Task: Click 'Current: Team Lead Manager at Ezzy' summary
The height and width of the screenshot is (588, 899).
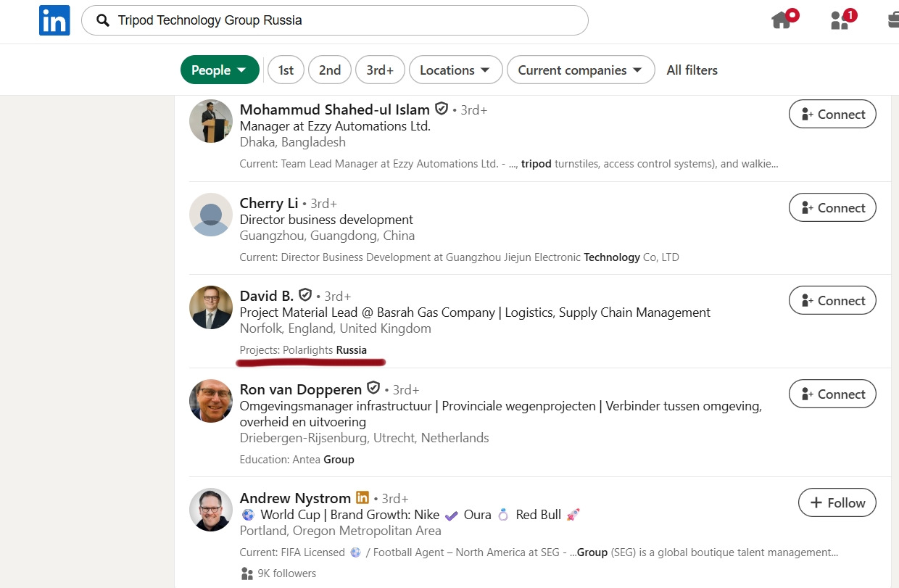Action: [509, 164]
